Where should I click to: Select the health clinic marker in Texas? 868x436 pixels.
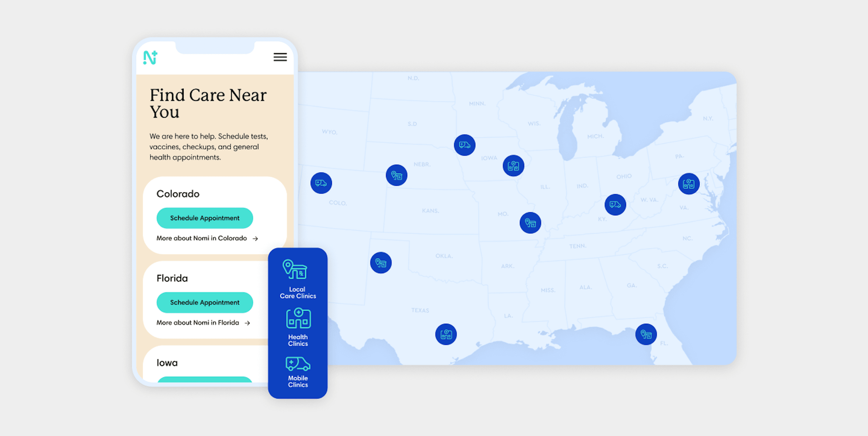pos(446,334)
